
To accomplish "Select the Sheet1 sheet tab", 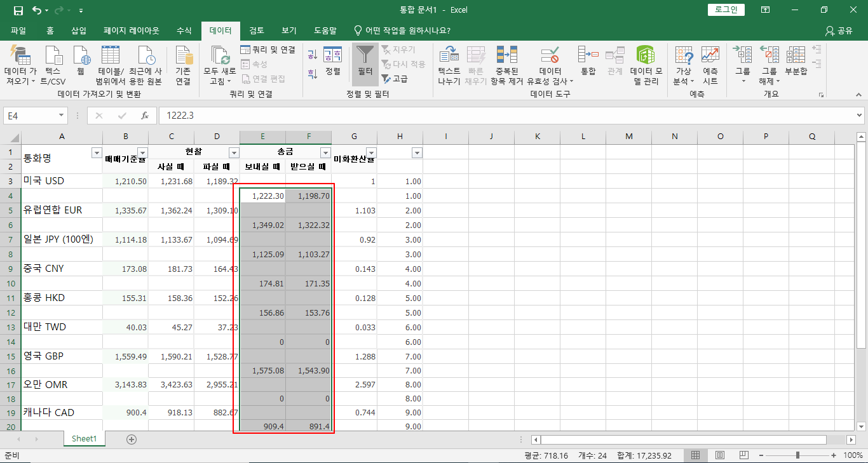I will [84, 439].
